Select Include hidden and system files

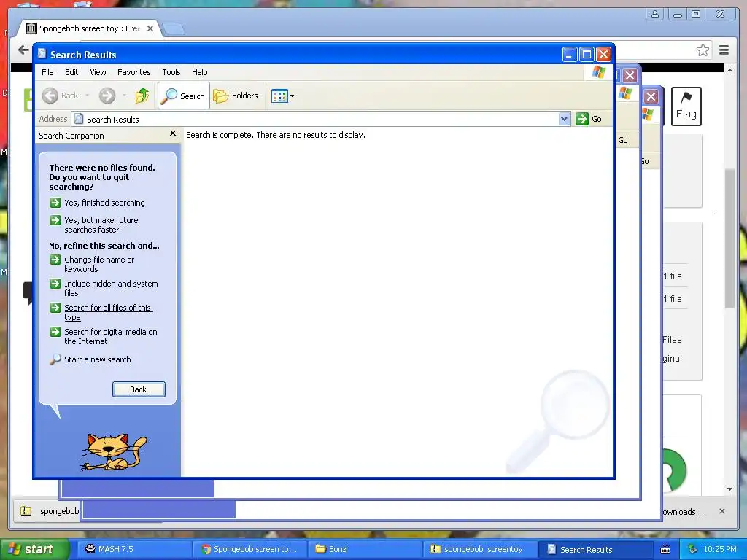pyautogui.click(x=111, y=288)
